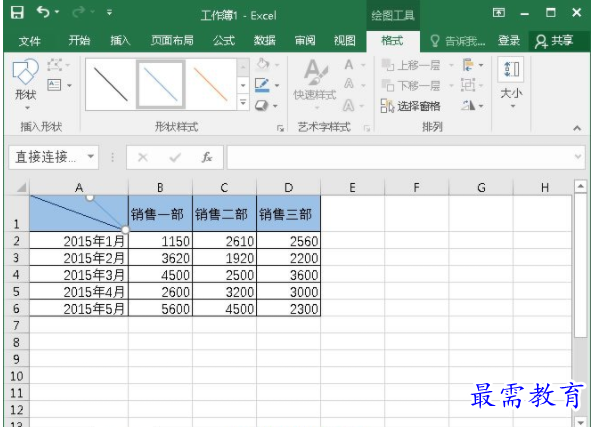Viewport: 592px width, 427px height.
Task: Click cell with value 5600
Action: pos(160,309)
